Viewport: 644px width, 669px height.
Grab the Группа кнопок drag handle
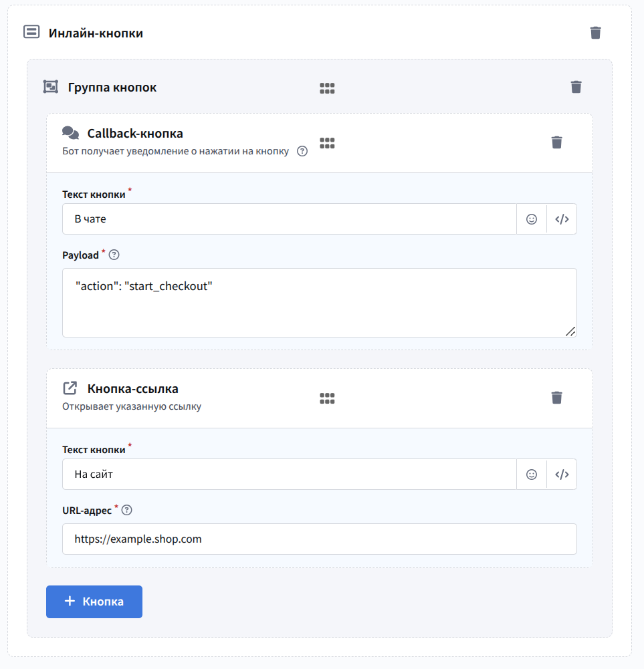tap(327, 88)
